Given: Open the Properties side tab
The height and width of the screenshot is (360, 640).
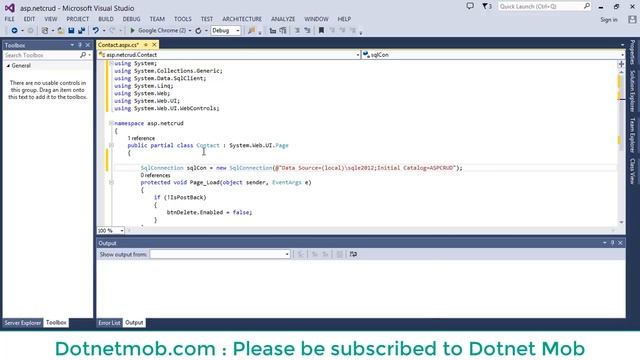Looking at the screenshot, I should (632, 52).
